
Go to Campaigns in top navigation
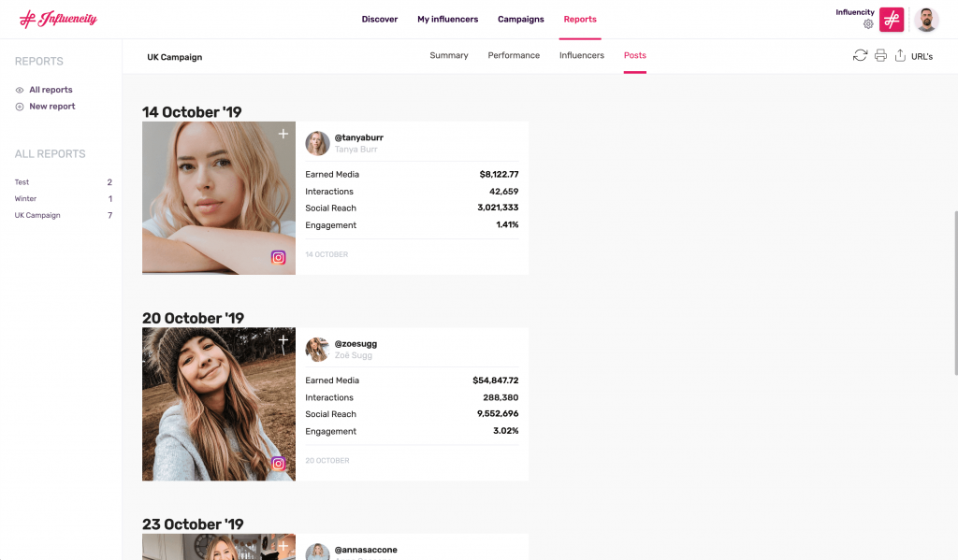click(520, 19)
